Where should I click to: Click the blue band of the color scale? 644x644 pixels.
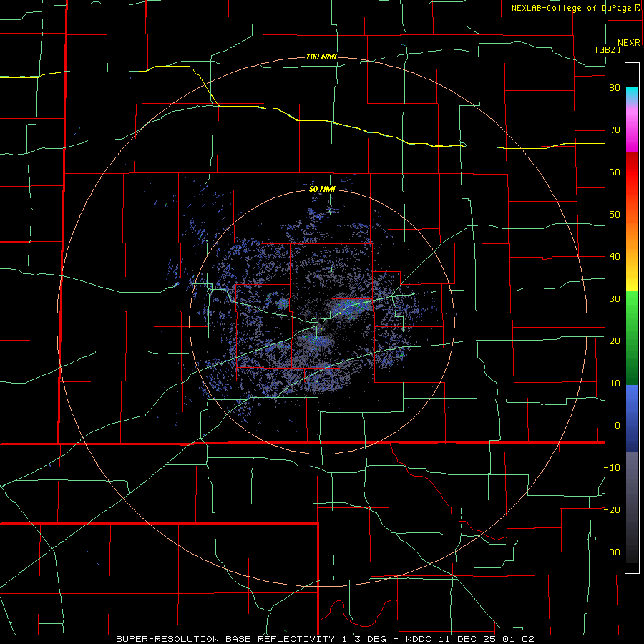[632, 419]
